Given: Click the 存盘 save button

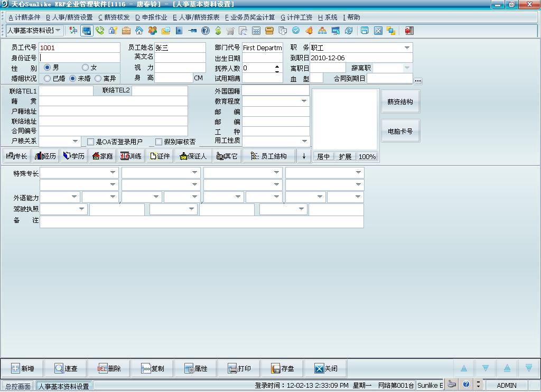Looking at the screenshot, I should pyautogui.click(x=282, y=369).
